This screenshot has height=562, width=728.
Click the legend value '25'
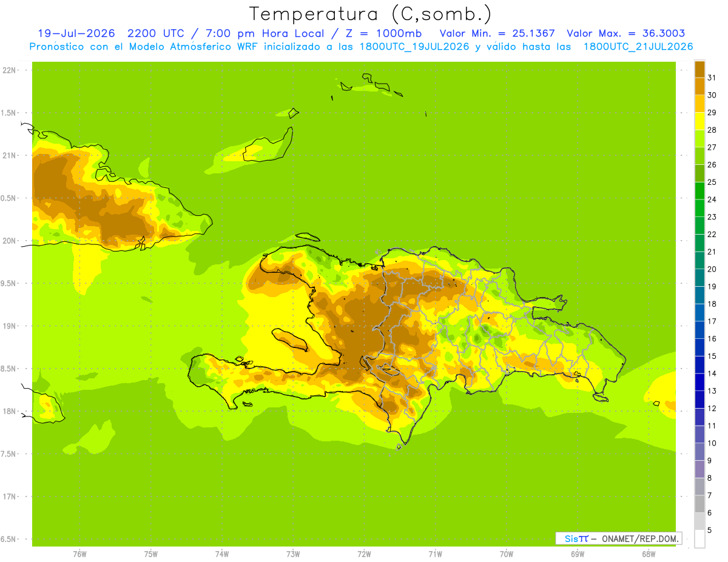712,182
